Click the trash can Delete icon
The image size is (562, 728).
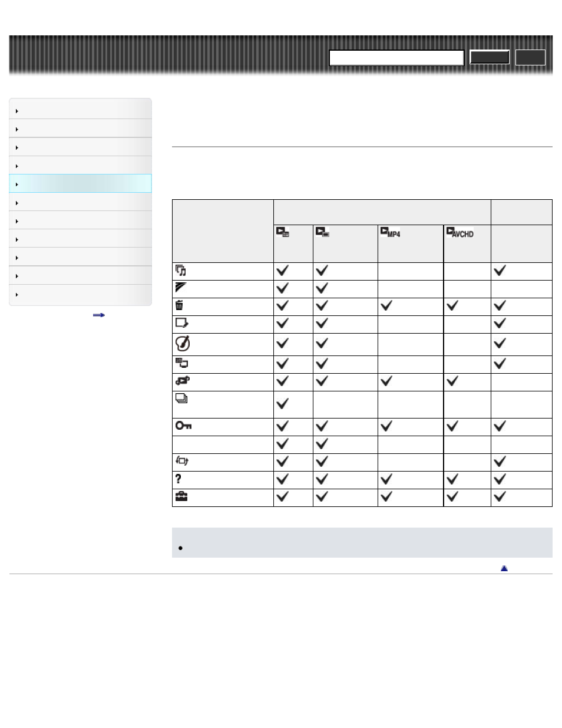tap(179, 305)
